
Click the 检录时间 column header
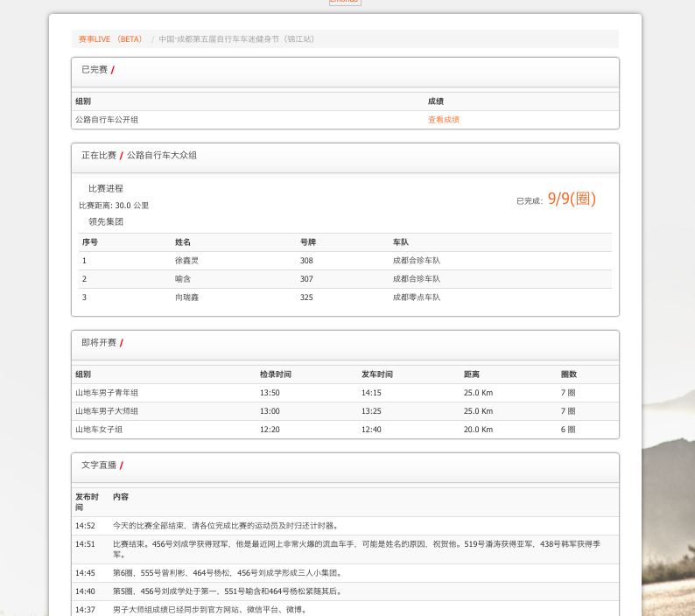click(276, 374)
